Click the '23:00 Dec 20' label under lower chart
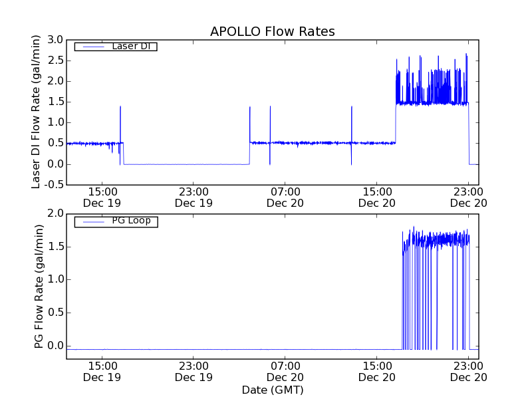This screenshot has height=399, width=532. 469,372
